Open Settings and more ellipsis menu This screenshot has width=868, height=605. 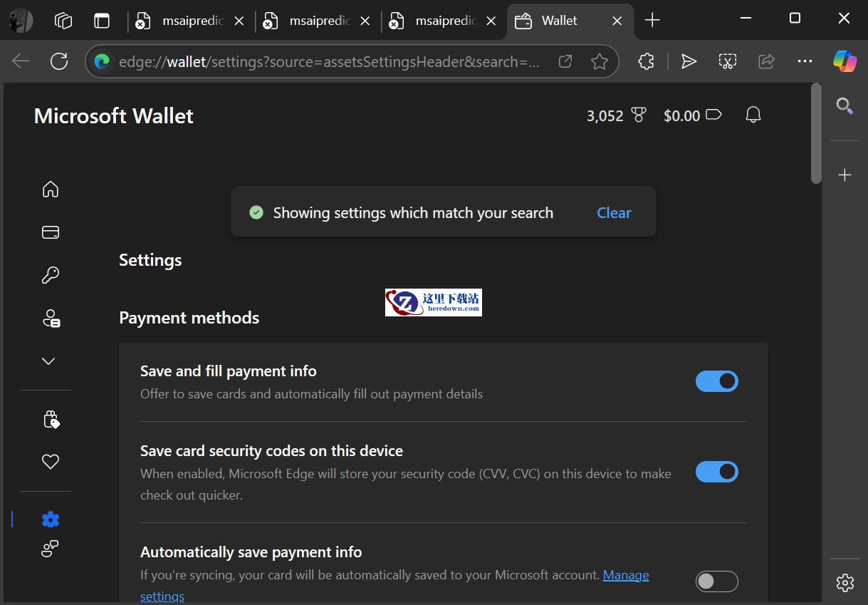point(805,61)
